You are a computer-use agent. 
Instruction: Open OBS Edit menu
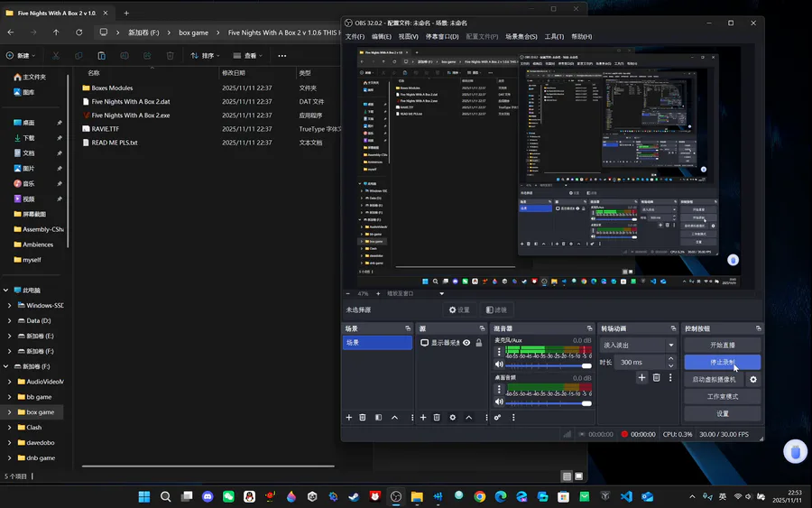[381, 36]
